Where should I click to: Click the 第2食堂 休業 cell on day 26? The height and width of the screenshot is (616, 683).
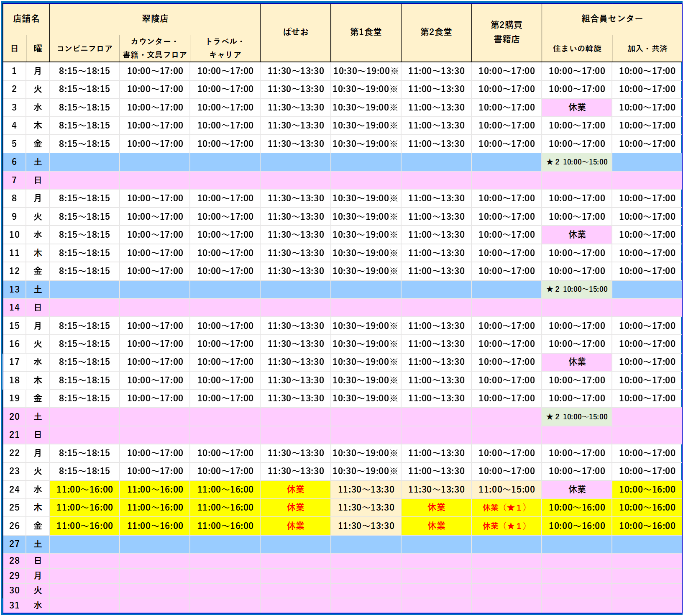436,526
